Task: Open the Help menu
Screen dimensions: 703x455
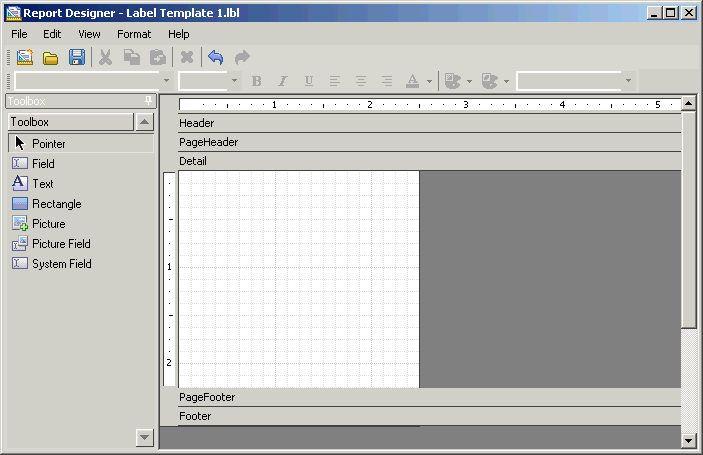Action: [178, 34]
